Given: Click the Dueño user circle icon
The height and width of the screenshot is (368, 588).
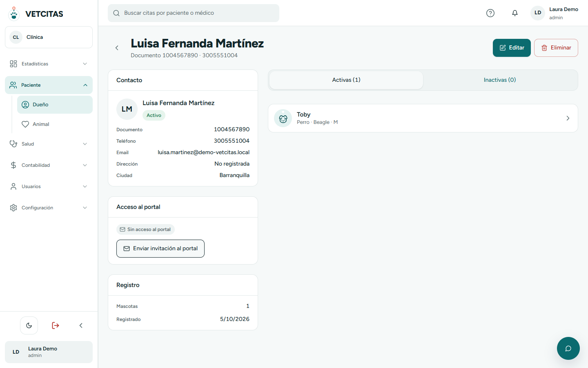Looking at the screenshot, I should point(25,105).
